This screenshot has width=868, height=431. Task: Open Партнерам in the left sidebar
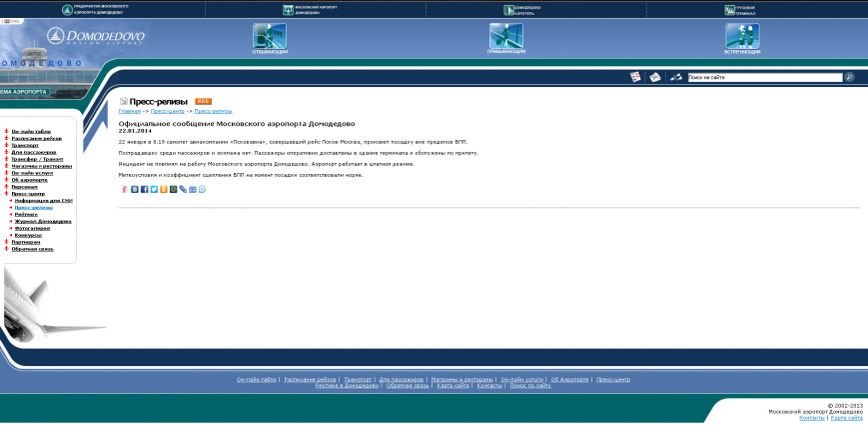coord(26,242)
